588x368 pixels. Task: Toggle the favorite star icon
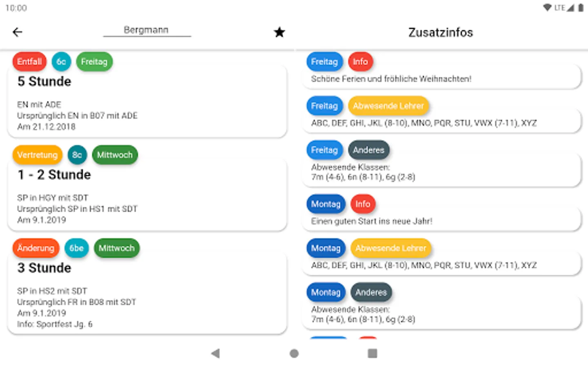point(279,32)
